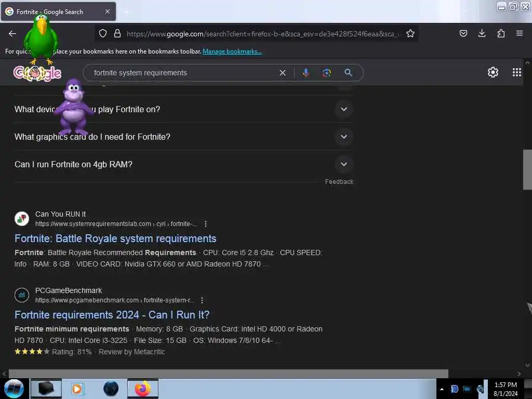Click the horizontal scrollbar thumb
The height and width of the screenshot is (399, 532).
[229, 374]
